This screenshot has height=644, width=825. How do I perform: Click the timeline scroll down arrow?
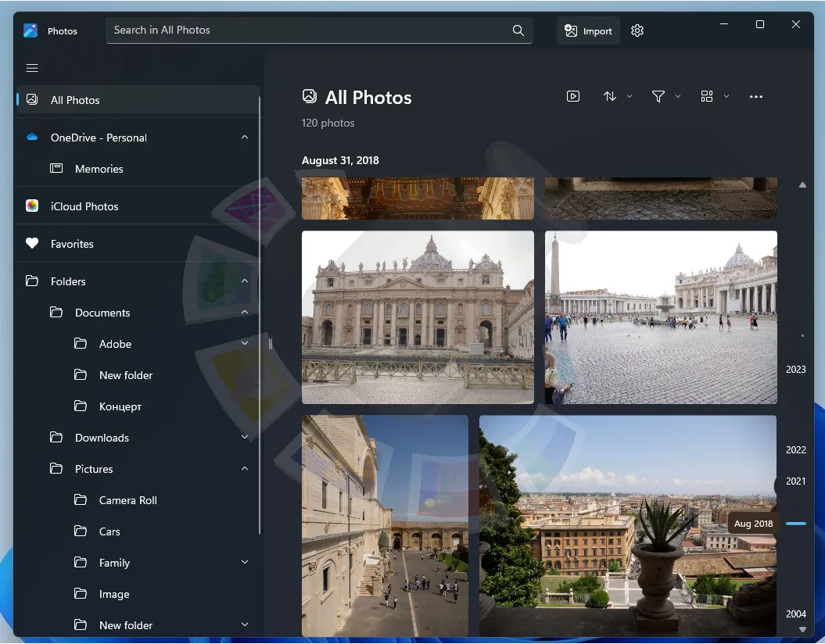pyautogui.click(x=802, y=629)
